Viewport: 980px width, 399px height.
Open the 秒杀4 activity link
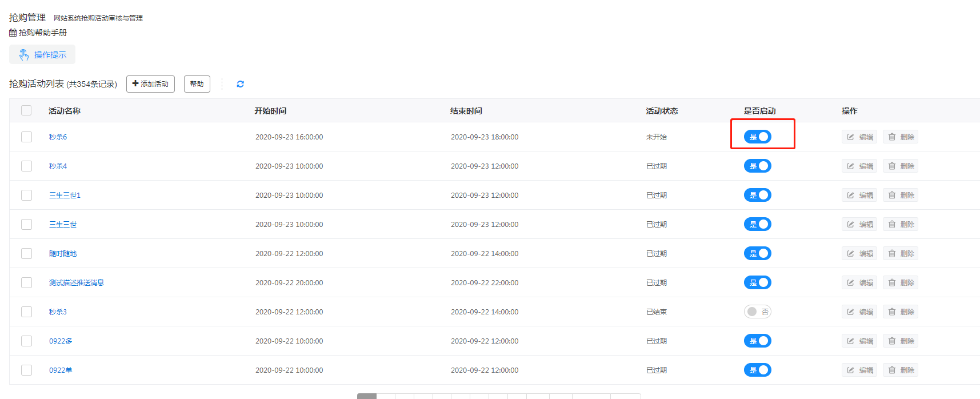click(x=58, y=166)
